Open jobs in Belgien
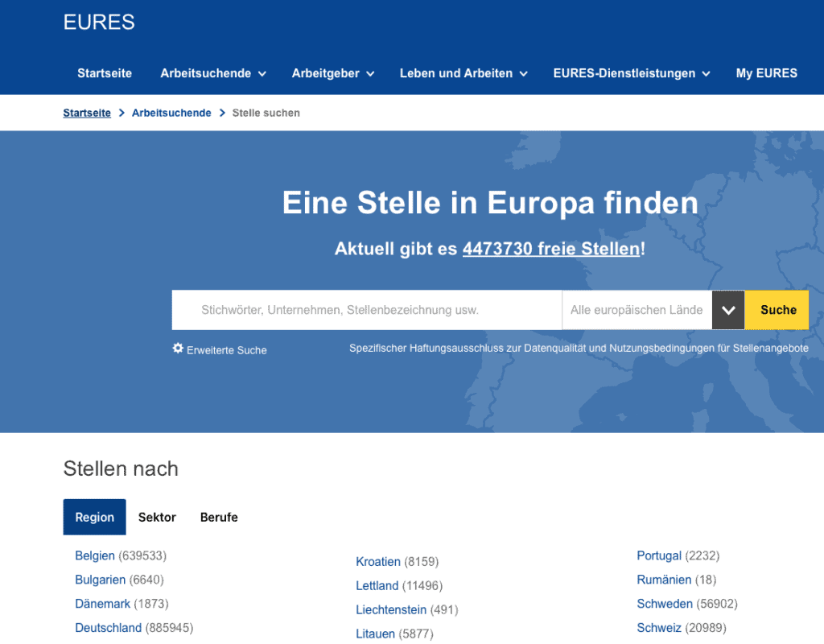The image size is (824, 644). click(95, 555)
